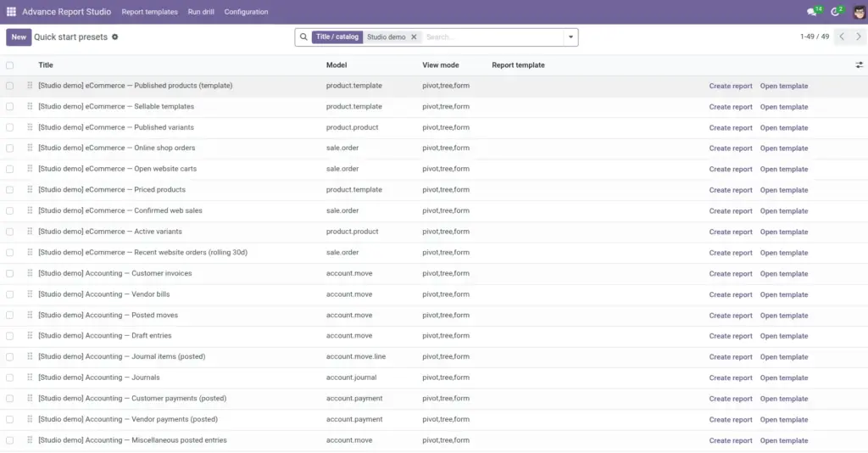Open the apps grid menu icon
868x453 pixels.
point(11,12)
